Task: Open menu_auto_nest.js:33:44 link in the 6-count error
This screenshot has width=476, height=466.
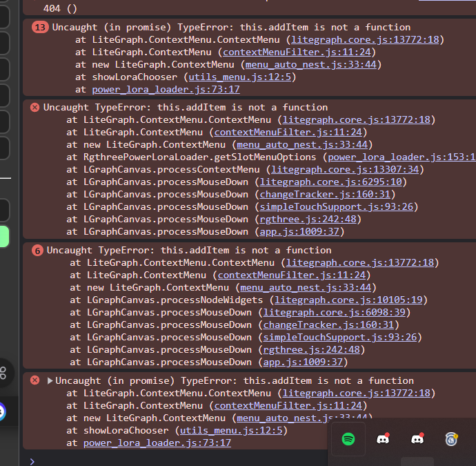Action: point(306,288)
